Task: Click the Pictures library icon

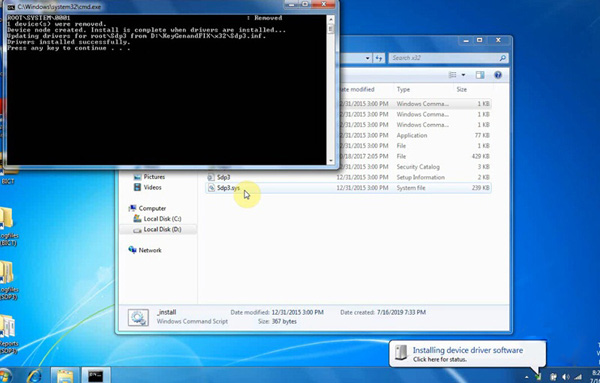Action: (137, 177)
